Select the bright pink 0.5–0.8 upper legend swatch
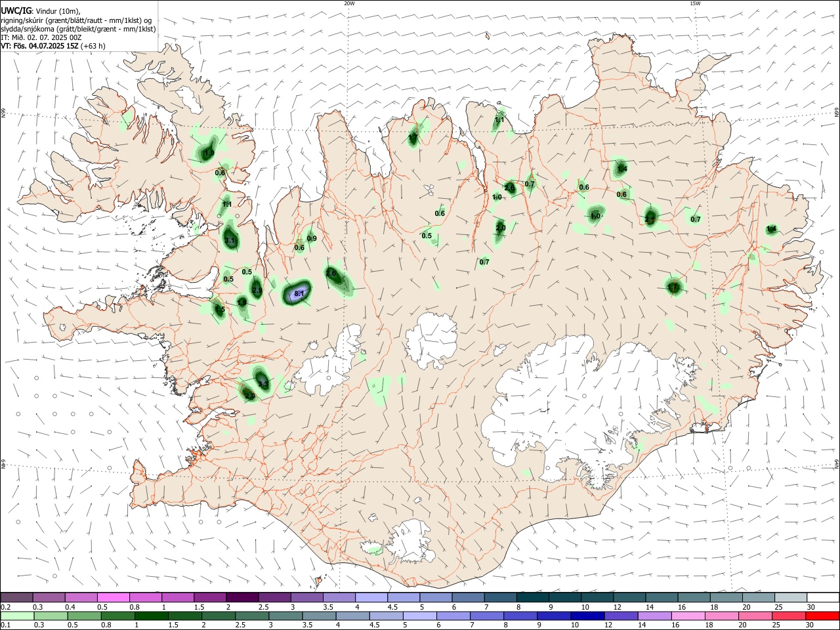Image resolution: width=840 pixels, height=630 pixels. [113, 598]
